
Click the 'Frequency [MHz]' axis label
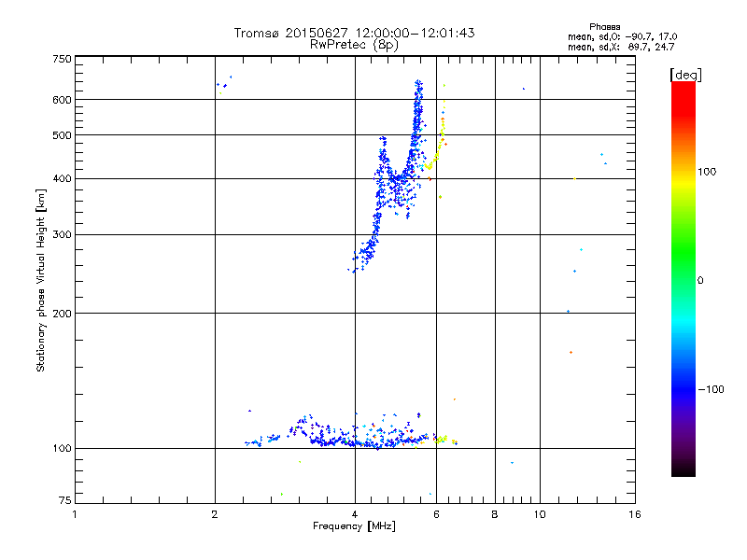point(354,526)
